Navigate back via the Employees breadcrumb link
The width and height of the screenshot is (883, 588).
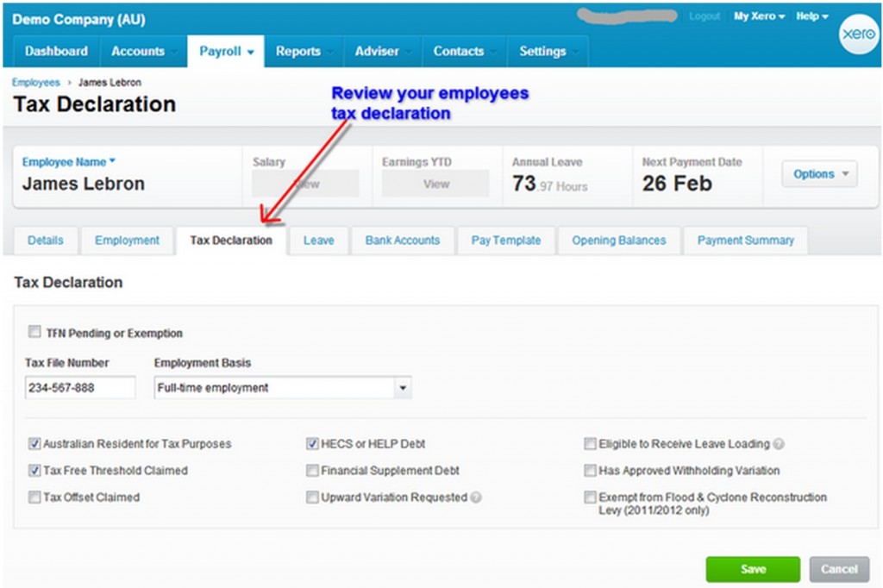click(x=34, y=82)
